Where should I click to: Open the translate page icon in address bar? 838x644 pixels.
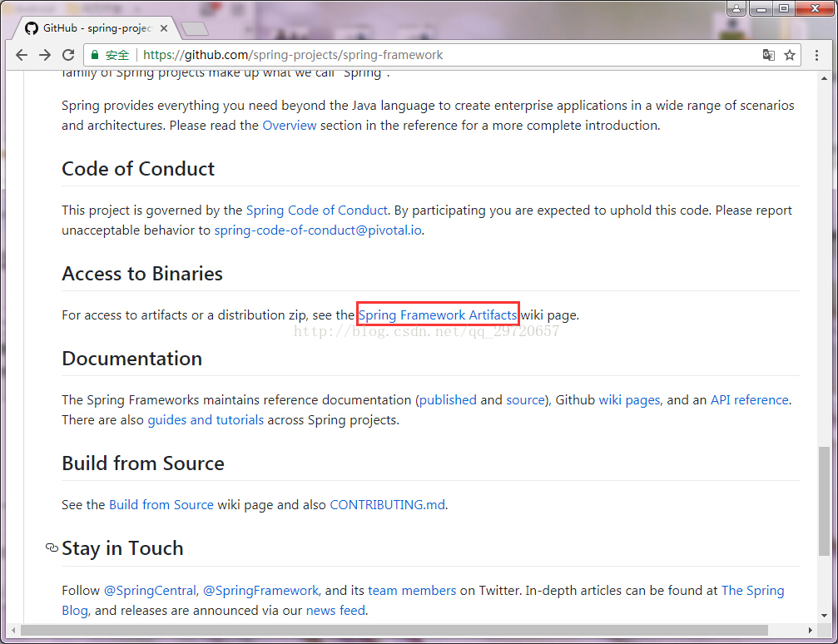coord(769,55)
